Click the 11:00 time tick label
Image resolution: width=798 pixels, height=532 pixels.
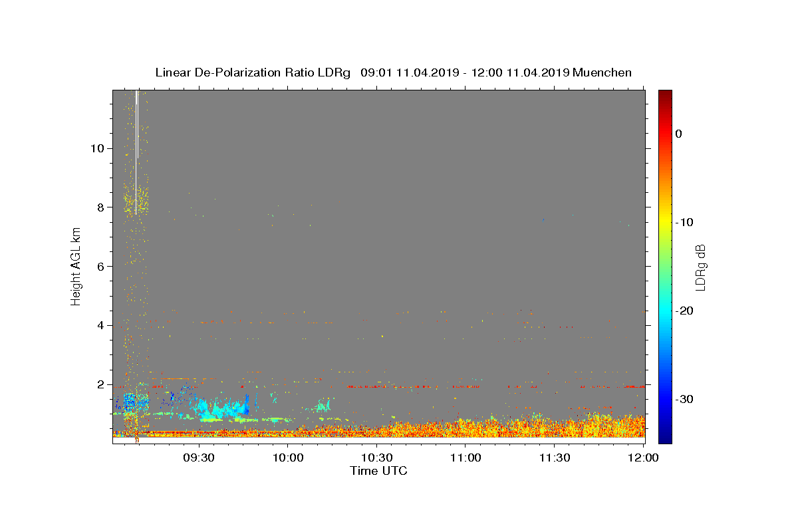pos(465,458)
